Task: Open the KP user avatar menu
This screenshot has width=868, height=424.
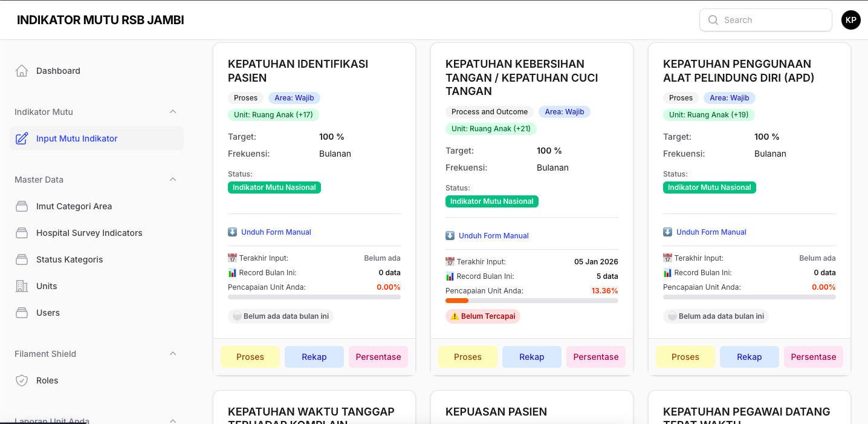Action: click(x=850, y=20)
